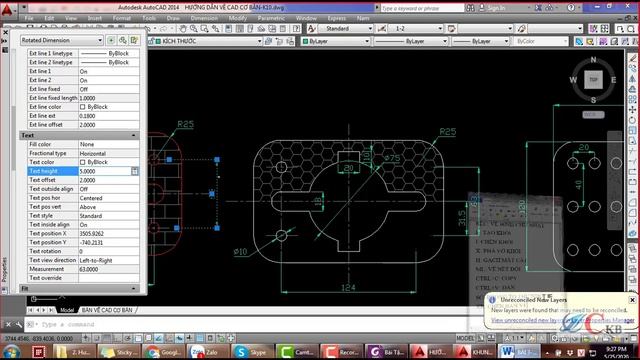Click the InfoCenter search binoculars icon
The image size is (640, 360).
point(470,7)
